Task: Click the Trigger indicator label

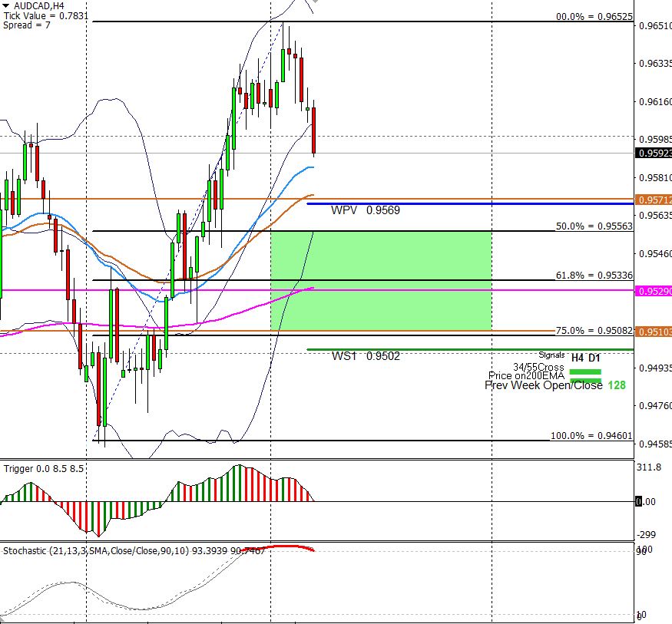Action: click(x=44, y=467)
